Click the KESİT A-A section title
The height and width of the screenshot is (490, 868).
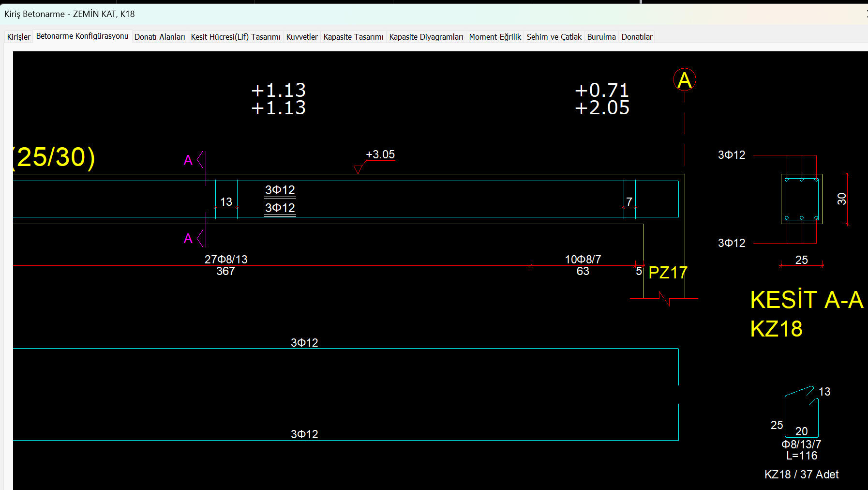point(806,300)
